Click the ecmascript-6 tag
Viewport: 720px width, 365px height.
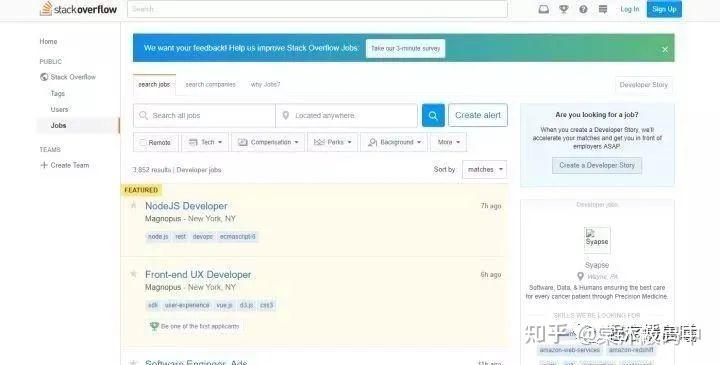point(237,236)
